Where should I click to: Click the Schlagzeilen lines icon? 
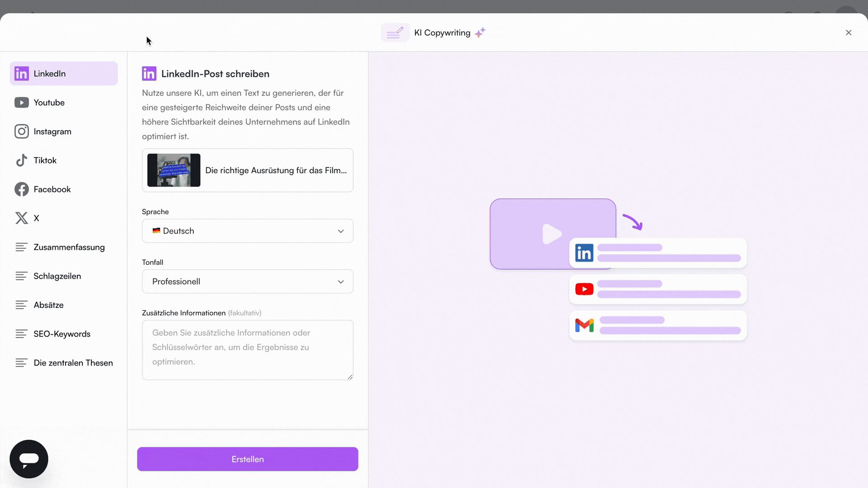(21, 276)
